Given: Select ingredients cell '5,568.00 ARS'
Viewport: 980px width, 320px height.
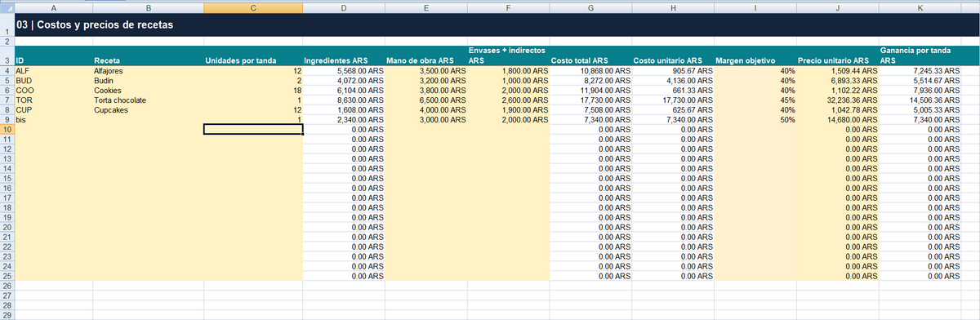Looking at the screenshot, I should [344, 71].
